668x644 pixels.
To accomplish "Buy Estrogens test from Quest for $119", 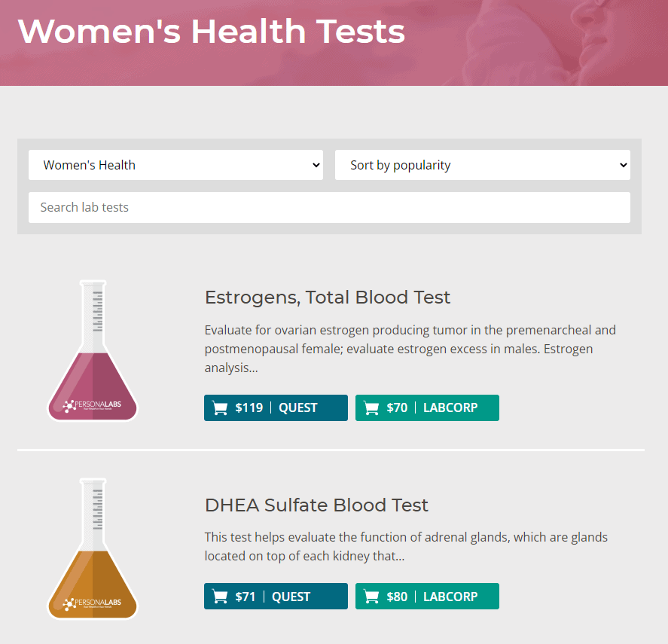I will (x=276, y=408).
